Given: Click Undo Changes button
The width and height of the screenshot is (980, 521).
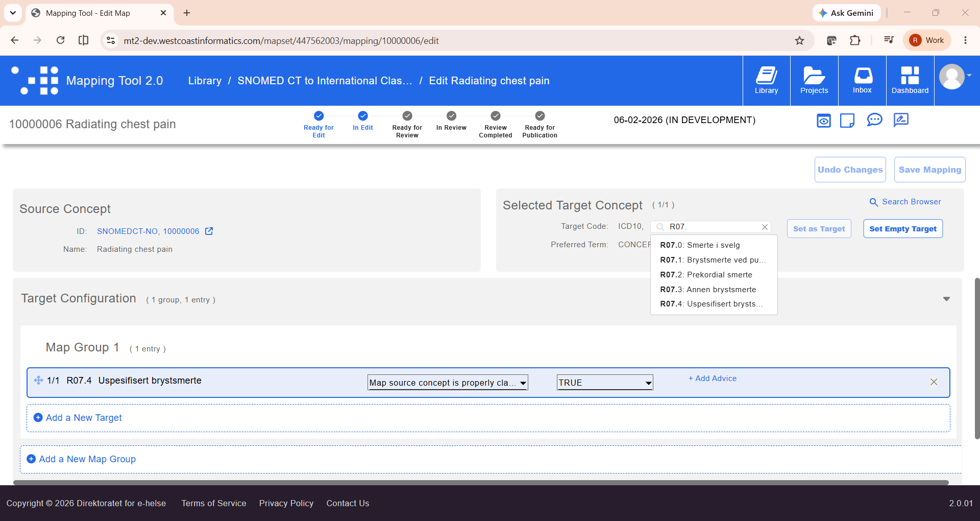Looking at the screenshot, I should point(850,170).
